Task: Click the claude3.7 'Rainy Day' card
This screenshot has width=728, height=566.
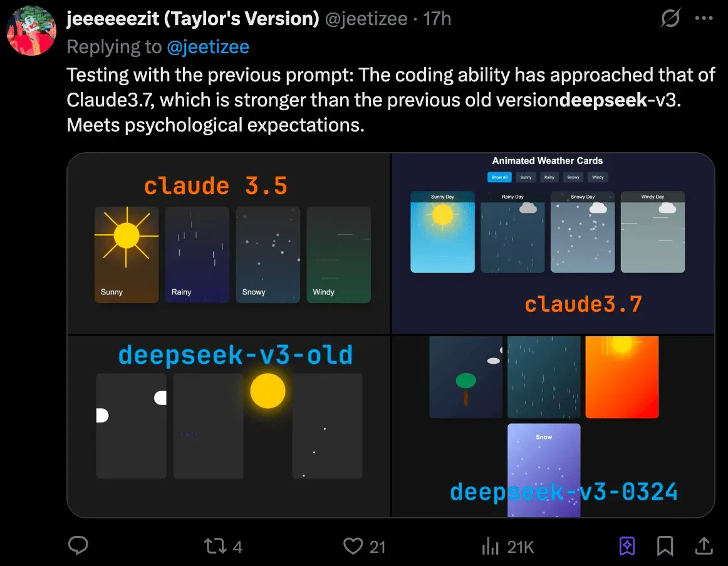Action: point(512,232)
